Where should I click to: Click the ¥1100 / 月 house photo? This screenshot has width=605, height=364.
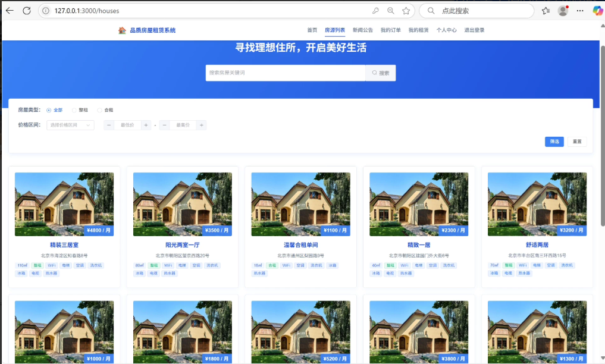point(301,204)
